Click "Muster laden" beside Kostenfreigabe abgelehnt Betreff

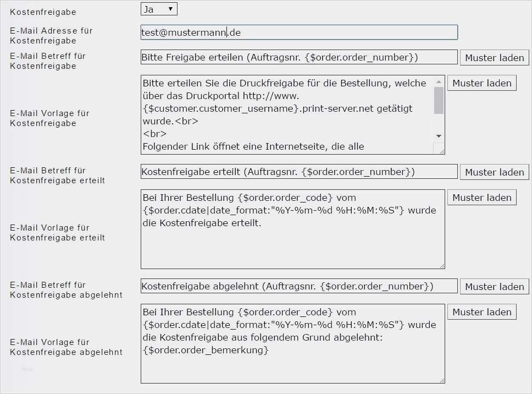(x=494, y=286)
